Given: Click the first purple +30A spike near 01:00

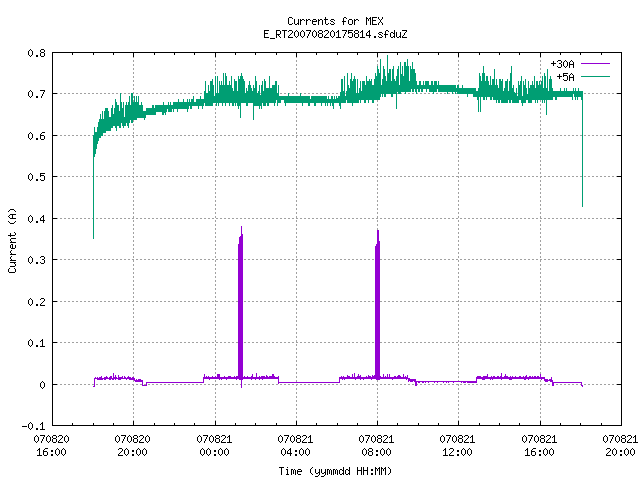Looking at the screenshot, I should [240, 306].
